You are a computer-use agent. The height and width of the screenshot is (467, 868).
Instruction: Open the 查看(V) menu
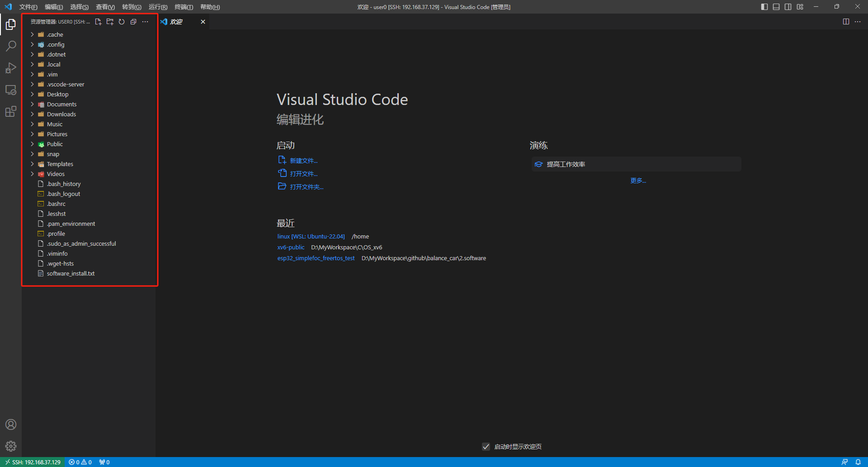[105, 7]
